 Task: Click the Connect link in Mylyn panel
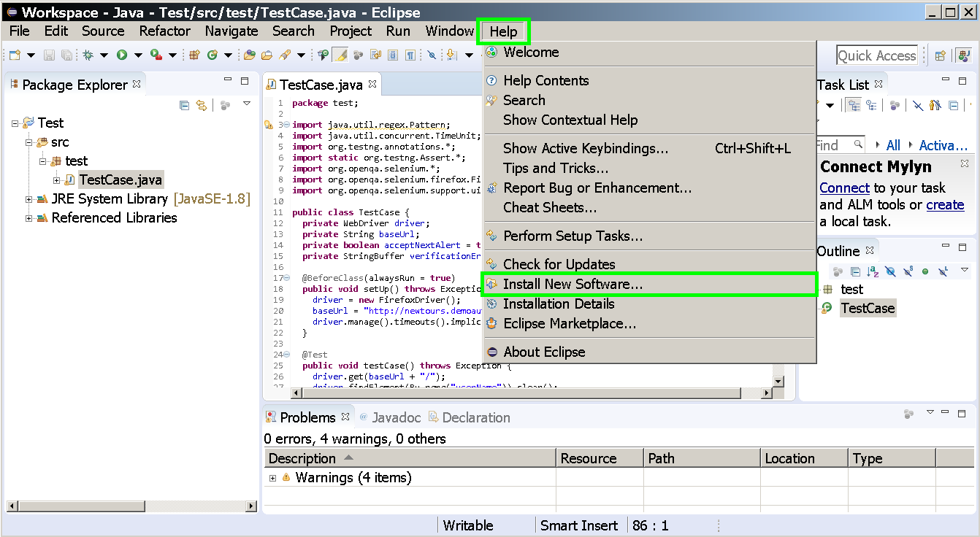point(844,188)
